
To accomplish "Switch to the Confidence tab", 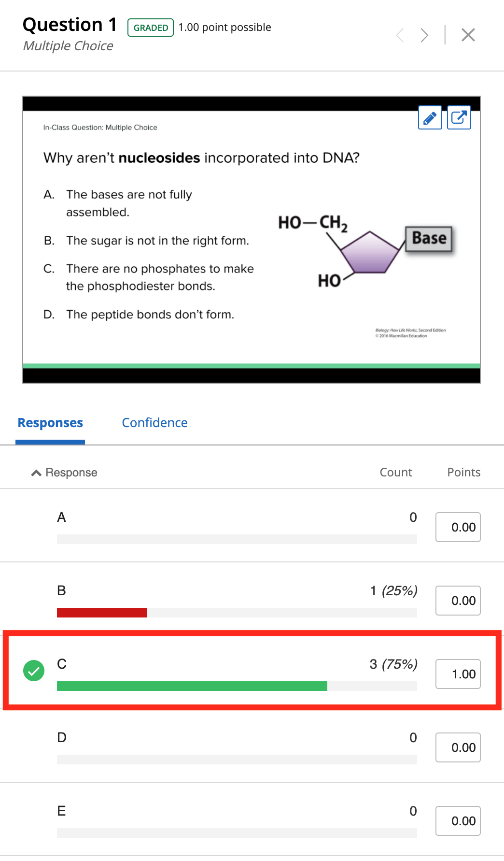I will (x=154, y=423).
